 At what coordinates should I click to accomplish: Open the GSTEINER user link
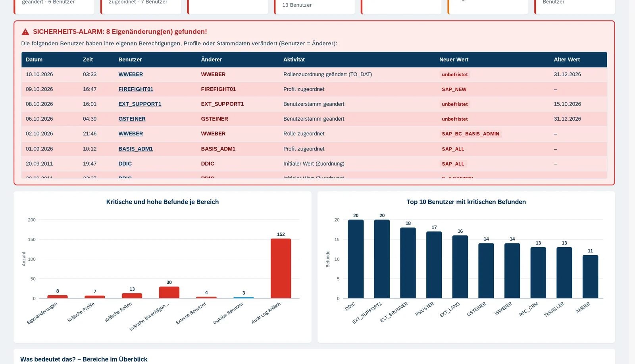point(132,119)
